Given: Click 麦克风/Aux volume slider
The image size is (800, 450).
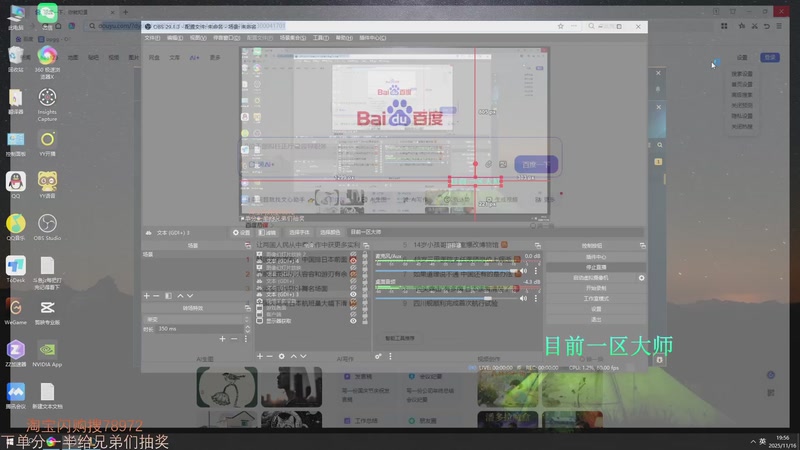Looking at the screenshot, I should click(447, 271).
